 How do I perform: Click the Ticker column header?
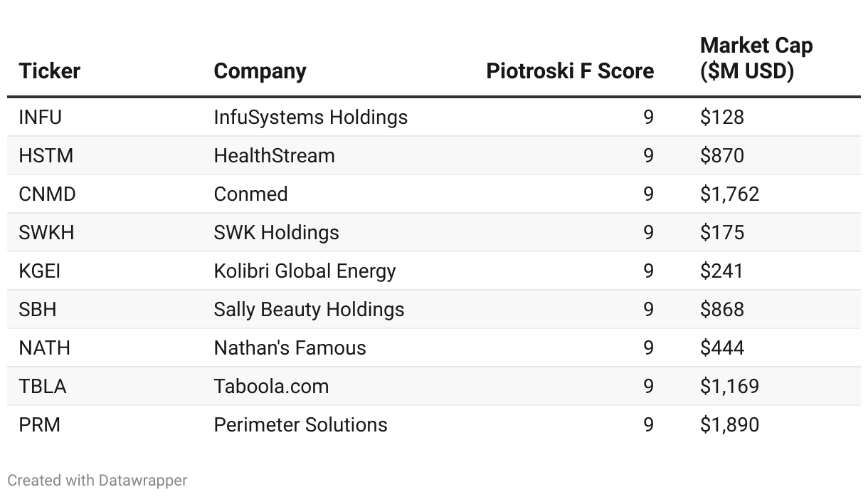[x=49, y=71]
